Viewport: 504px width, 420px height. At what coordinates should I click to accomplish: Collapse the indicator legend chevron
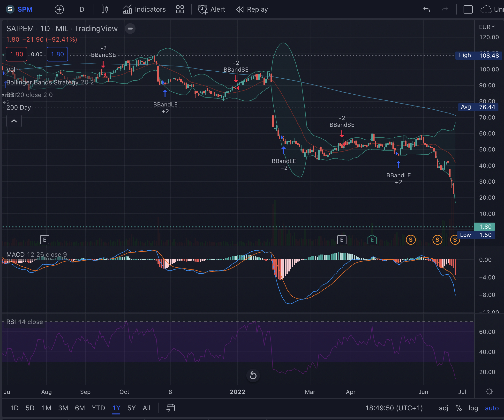[14, 121]
